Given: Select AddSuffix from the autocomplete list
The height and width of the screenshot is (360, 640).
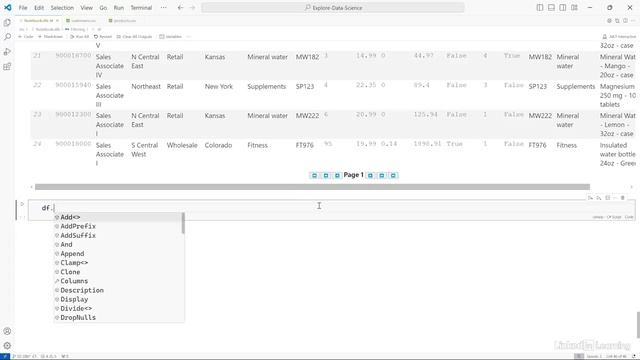Looking at the screenshot, I should coord(118,236).
